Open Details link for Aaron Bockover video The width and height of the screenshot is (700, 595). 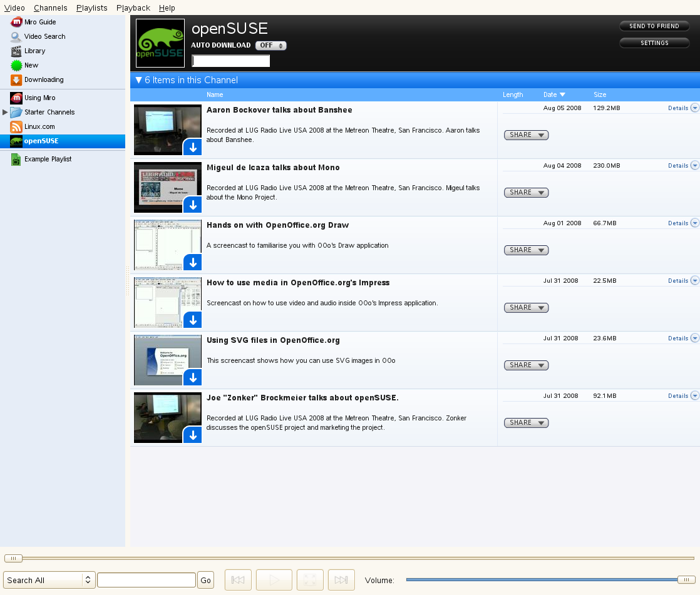pos(678,108)
